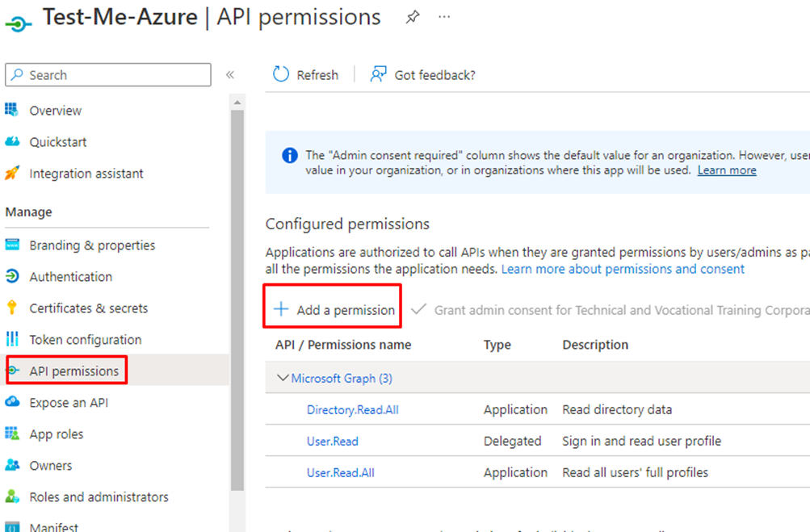
Task: Click the API permissions sidebar icon
Action: pos(13,371)
